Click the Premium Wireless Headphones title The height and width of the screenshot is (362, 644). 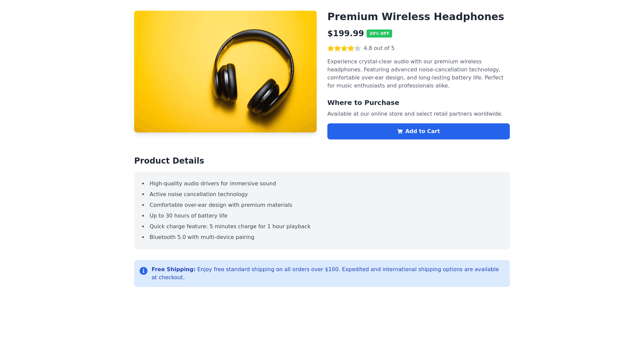[415, 17]
